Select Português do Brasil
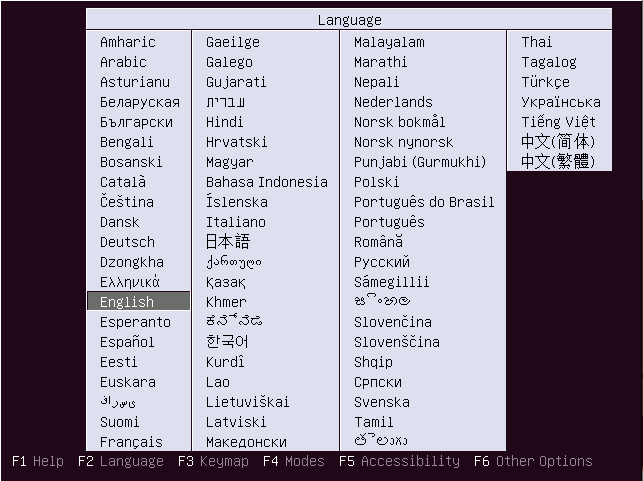Image resolution: width=643 pixels, height=481 pixels. pos(424,202)
